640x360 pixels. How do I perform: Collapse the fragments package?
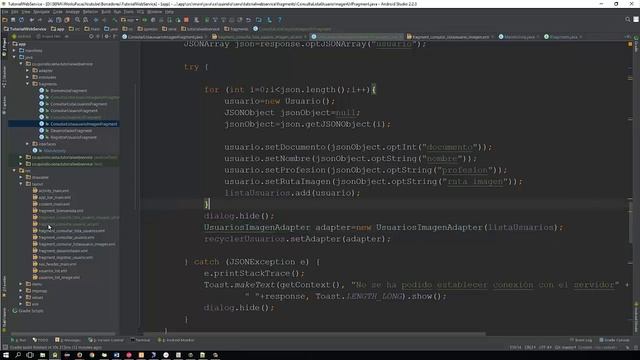28,84
